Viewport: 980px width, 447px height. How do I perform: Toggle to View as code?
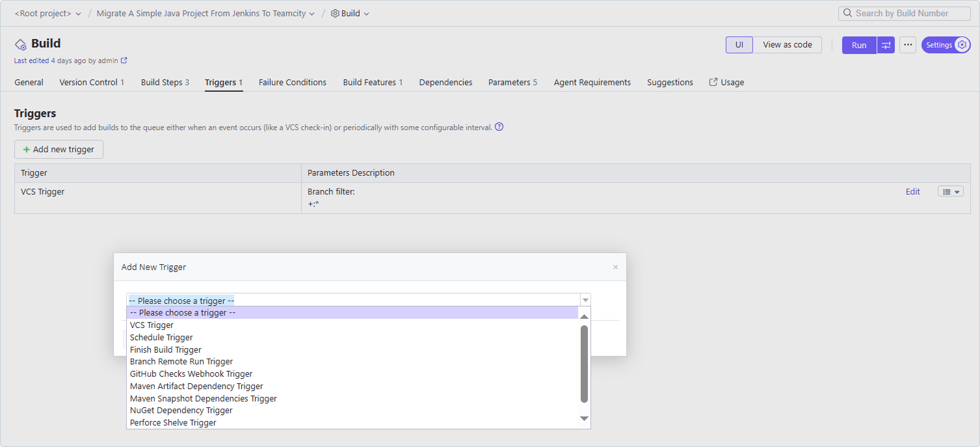tap(787, 45)
